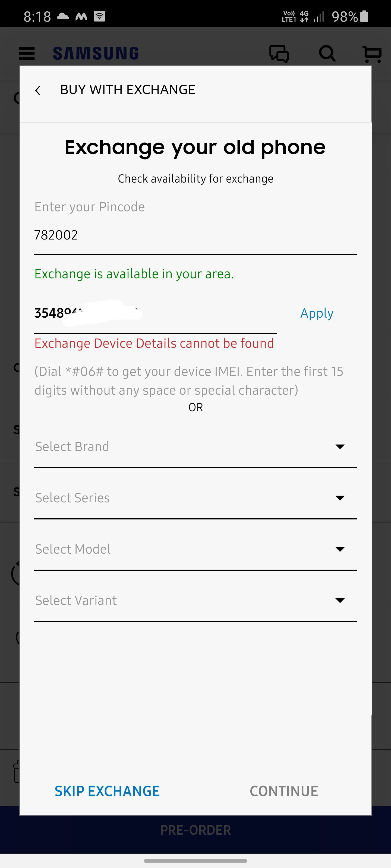Open the hamburger navigation menu
Viewport: 391px width, 868px height.
coord(26,53)
